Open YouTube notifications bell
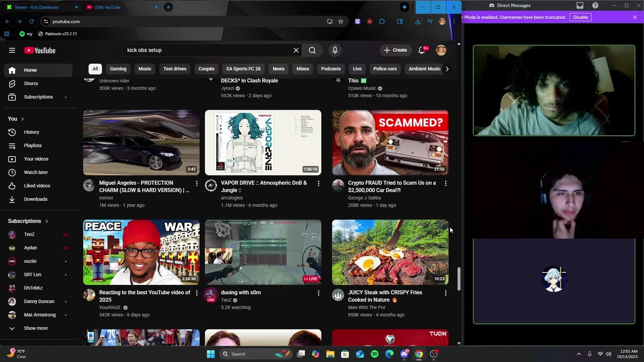Viewport: 644px width, 362px height. click(422, 50)
